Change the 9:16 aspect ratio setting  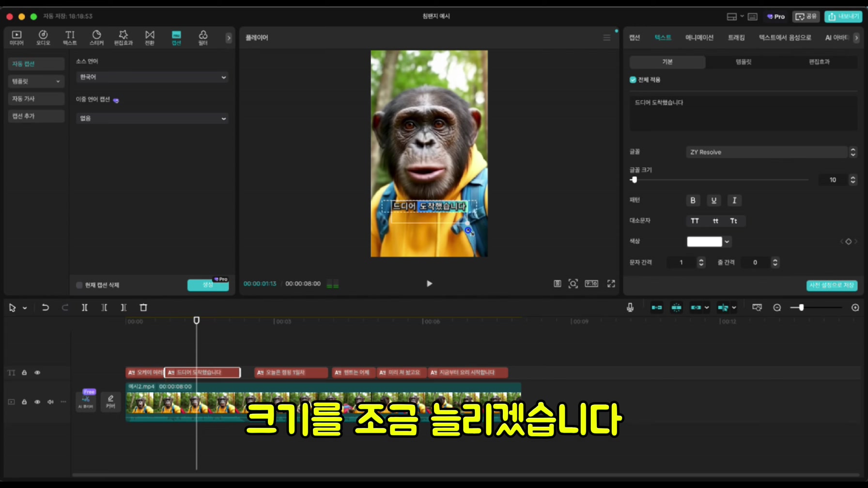[591, 283]
